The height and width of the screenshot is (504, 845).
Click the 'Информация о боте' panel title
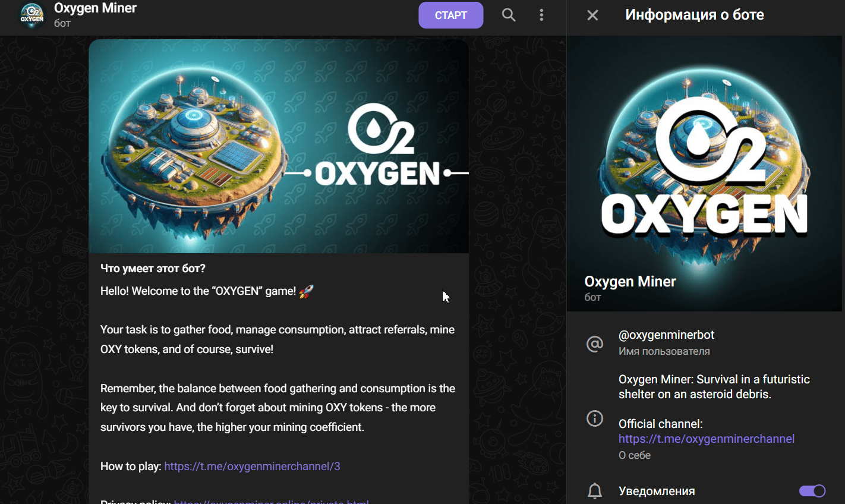coord(695,15)
